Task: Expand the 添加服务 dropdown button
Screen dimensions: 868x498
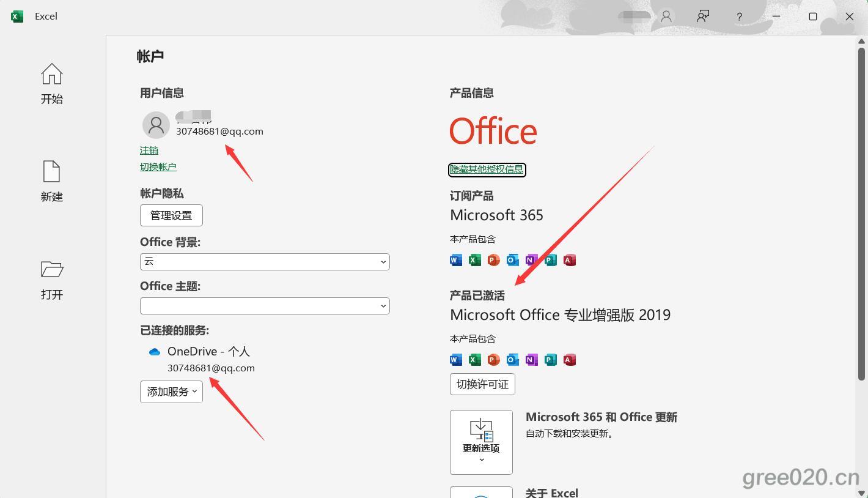Action: (171, 392)
